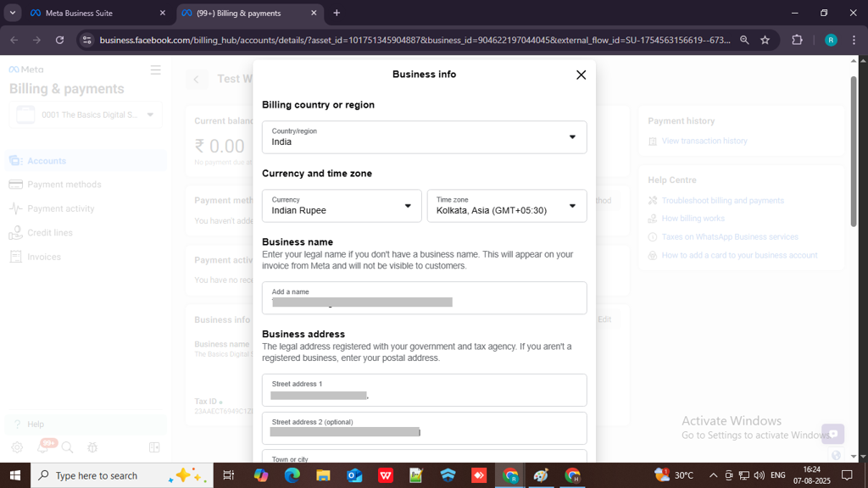Open the clock showing 16:24
Viewport: 868px width, 488px height.
tap(811, 475)
